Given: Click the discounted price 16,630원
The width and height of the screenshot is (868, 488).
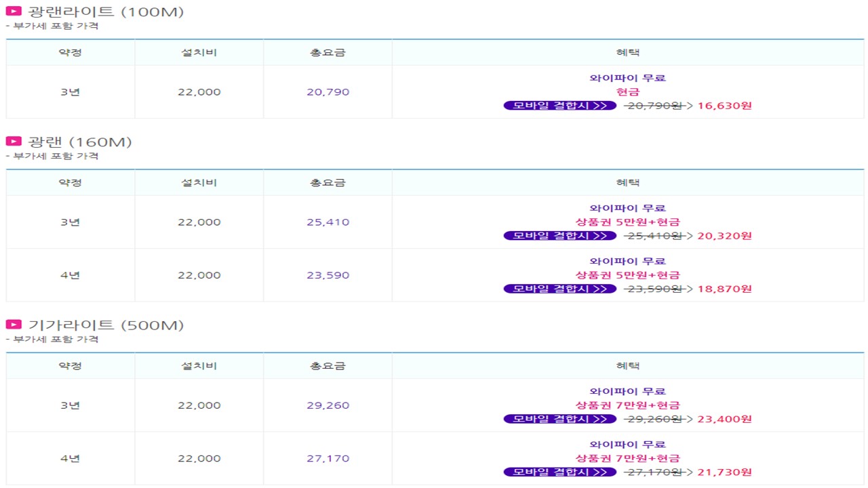Looking at the screenshot, I should pyautogui.click(x=725, y=106).
